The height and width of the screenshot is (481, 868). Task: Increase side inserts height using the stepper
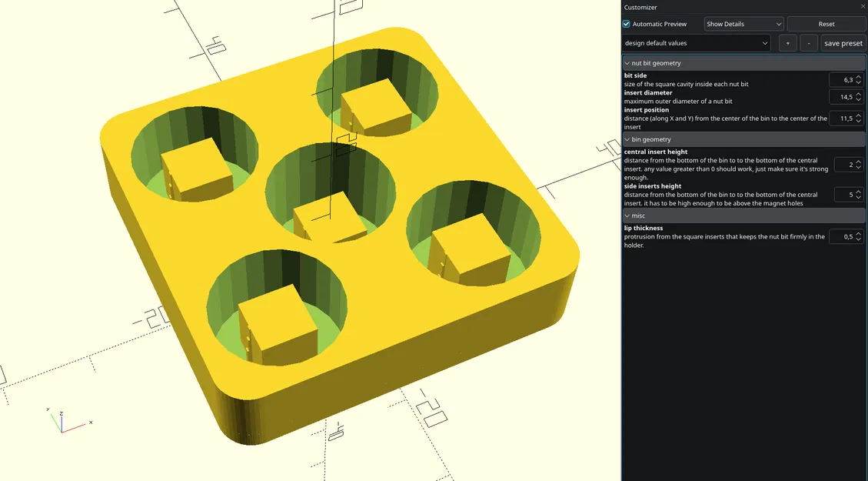pos(859,192)
